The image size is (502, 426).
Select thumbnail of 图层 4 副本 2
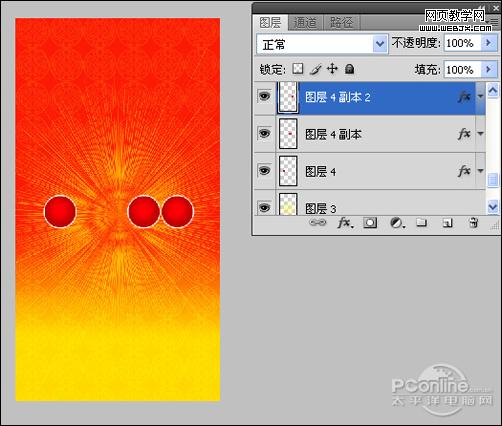(x=288, y=97)
